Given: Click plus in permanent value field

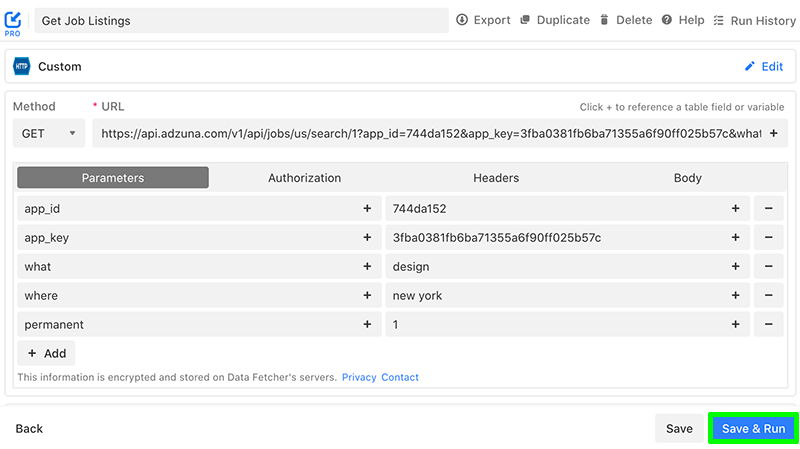Looking at the screenshot, I should pos(735,325).
